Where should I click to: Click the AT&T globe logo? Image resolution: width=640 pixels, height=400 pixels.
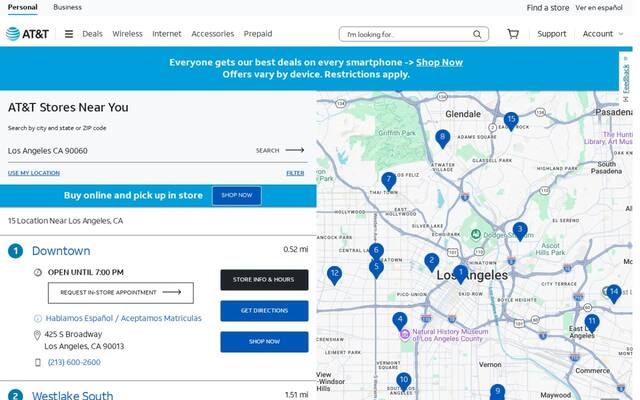coord(13,34)
